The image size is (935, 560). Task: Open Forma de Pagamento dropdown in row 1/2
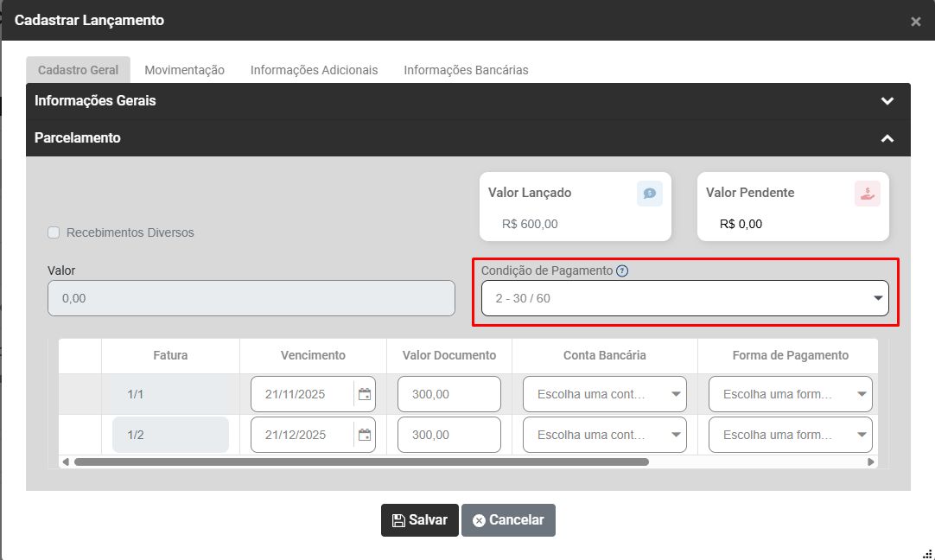tap(790, 435)
